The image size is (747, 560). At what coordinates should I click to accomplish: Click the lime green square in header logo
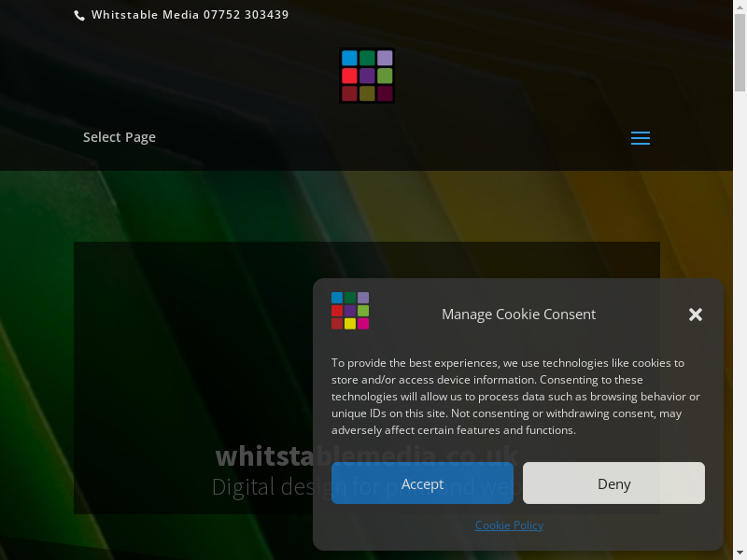385,76
